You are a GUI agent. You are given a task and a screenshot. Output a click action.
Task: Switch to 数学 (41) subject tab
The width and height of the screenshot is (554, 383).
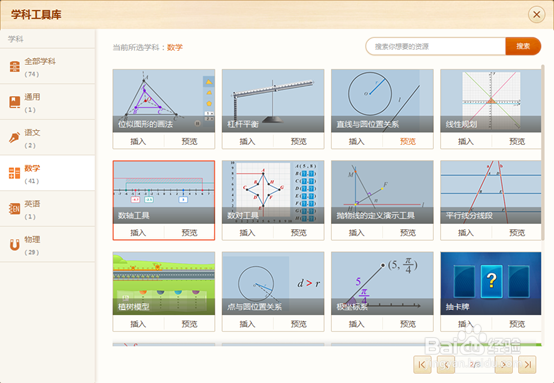coord(47,173)
